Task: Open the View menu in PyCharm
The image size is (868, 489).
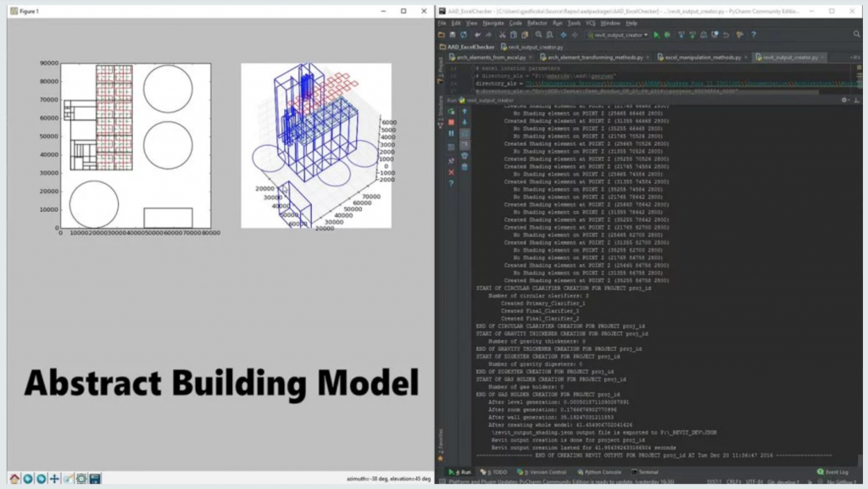Action: [471, 23]
